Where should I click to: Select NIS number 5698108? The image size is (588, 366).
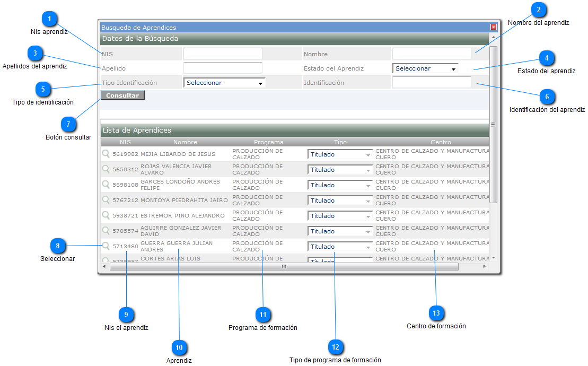coord(125,185)
